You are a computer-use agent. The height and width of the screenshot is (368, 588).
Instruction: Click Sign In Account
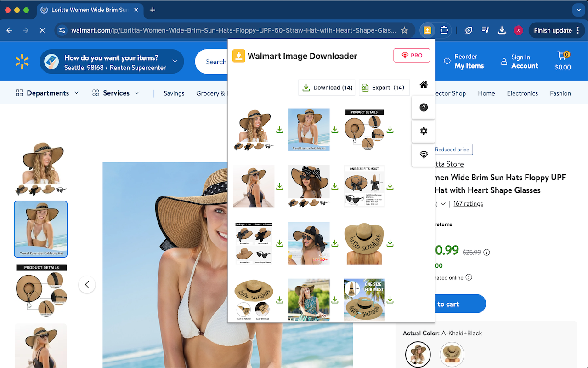(520, 62)
